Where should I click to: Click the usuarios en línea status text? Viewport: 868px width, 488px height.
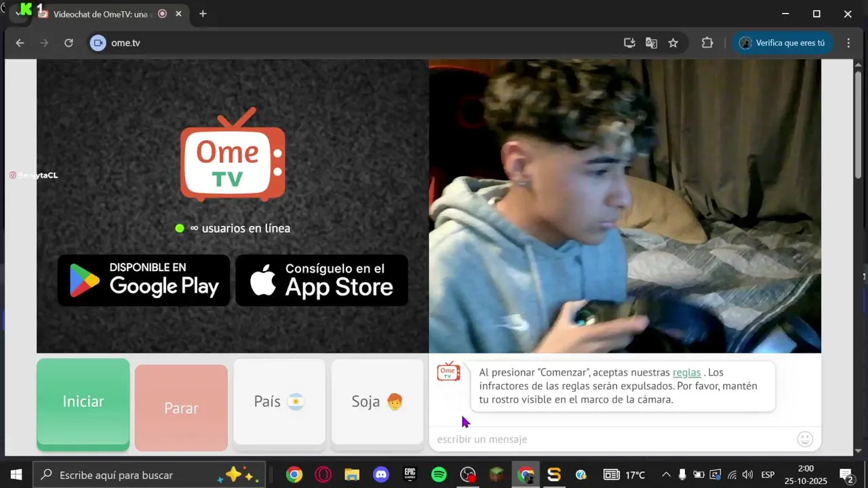[x=240, y=228]
